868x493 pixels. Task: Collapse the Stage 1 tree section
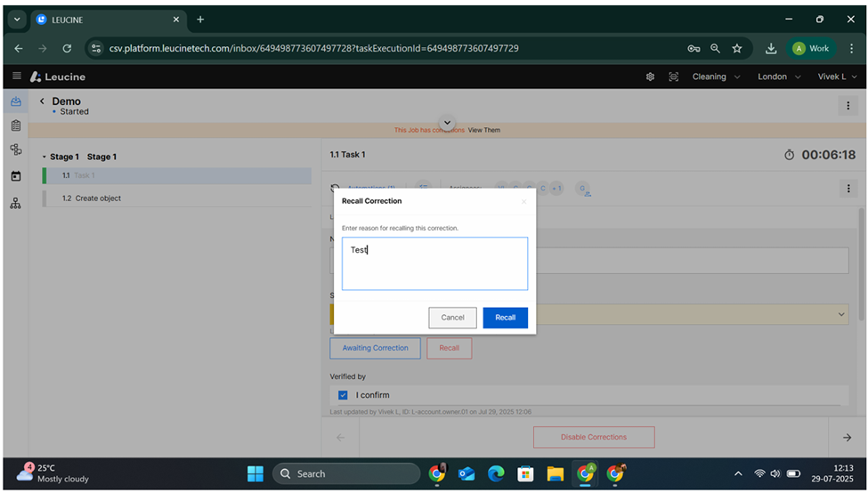point(45,158)
